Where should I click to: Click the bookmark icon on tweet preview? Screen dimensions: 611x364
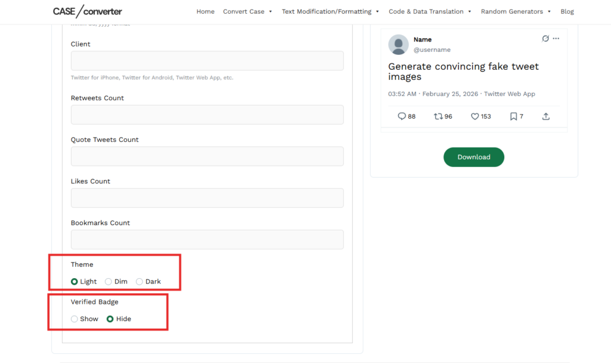pos(514,116)
